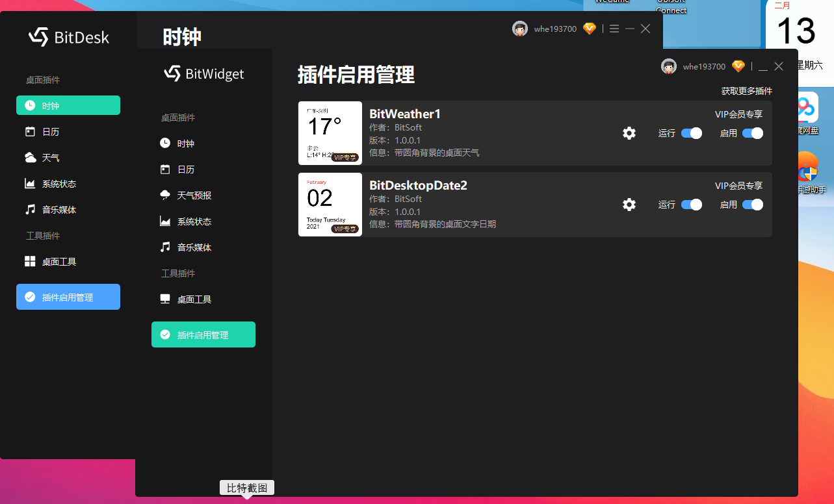Screen dimensions: 834x504
Task: Toggle BitWeather1 enable switch
Action: 752,133
